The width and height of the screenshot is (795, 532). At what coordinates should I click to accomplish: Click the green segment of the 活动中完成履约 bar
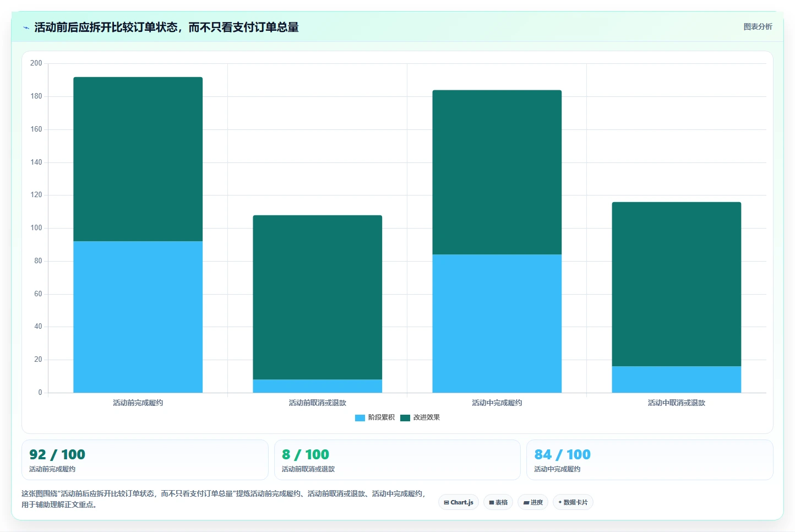[497, 172]
